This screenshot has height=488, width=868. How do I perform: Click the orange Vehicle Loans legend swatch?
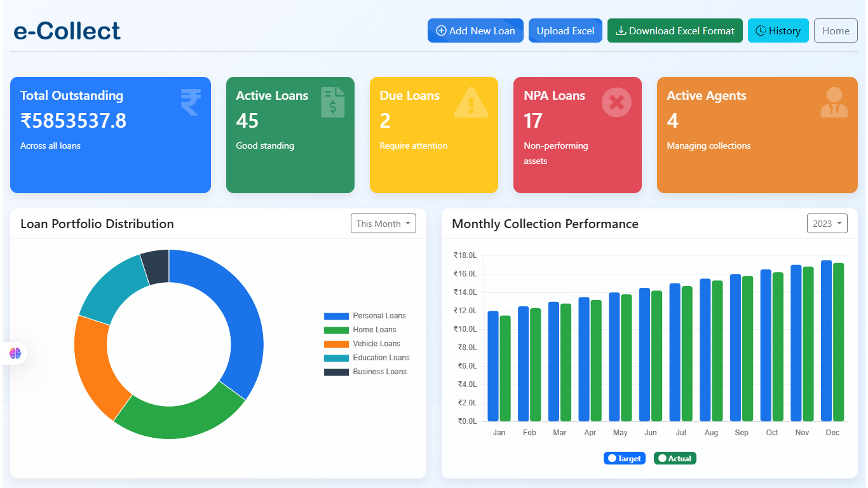coord(336,344)
